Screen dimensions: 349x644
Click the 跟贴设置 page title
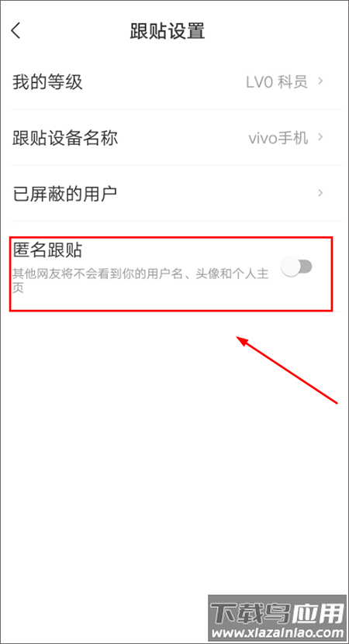[168, 31]
